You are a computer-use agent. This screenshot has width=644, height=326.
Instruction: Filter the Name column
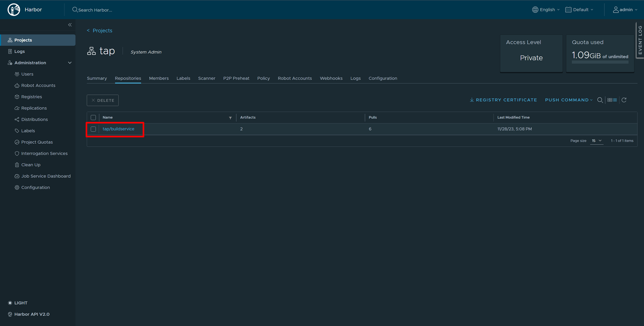[x=230, y=118]
